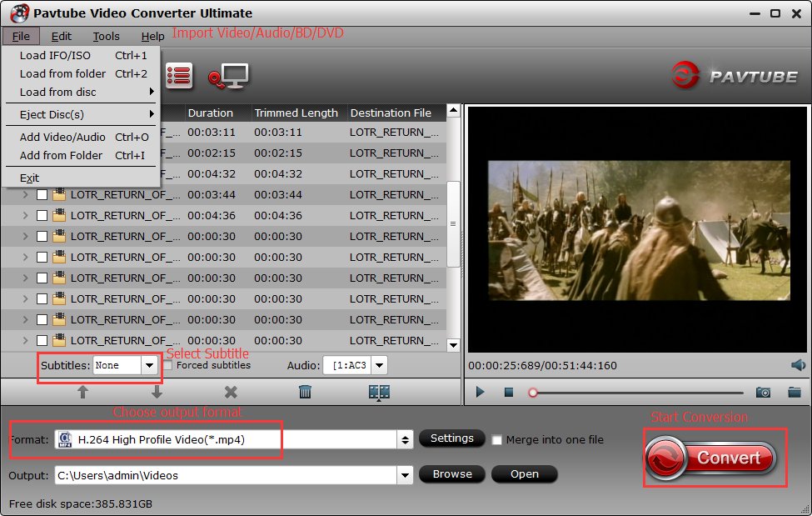Click the split video filmstrip icon
This screenshot has width=812, height=516.
coord(379,393)
